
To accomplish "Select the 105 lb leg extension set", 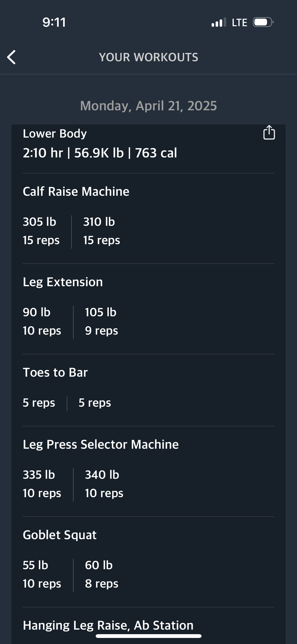I will tap(101, 321).
